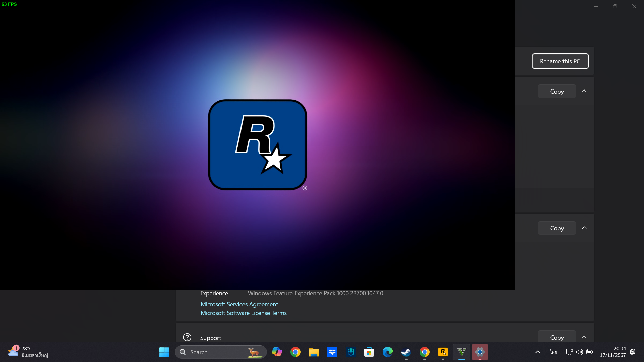This screenshot has width=644, height=362.
Task: Minimize the Settings window
Action: coord(596,6)
